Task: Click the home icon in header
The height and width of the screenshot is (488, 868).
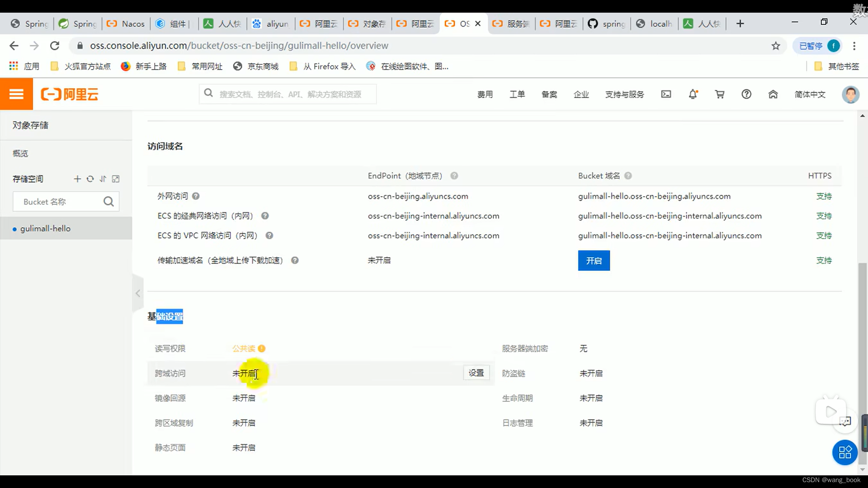Action: point(773,94)
